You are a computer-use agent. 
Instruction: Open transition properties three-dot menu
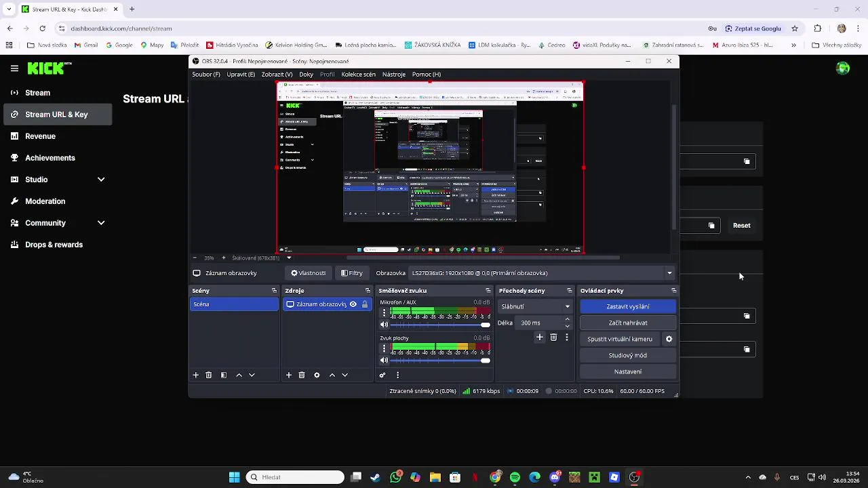point(567,337)
